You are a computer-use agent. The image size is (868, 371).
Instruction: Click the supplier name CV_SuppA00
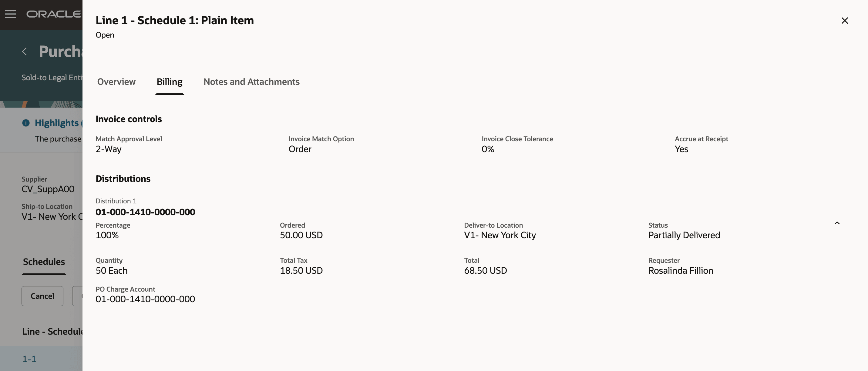tap(48, 189)
